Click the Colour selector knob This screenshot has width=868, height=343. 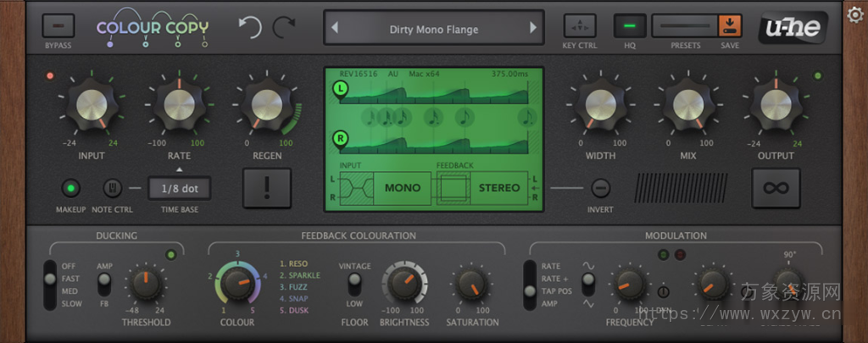tap(237, 285)
